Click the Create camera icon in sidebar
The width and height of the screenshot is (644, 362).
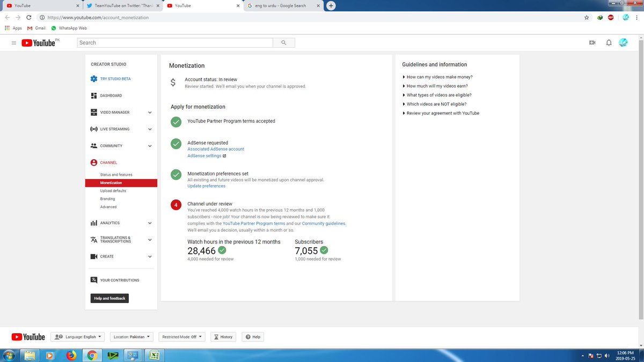(94, 256)
